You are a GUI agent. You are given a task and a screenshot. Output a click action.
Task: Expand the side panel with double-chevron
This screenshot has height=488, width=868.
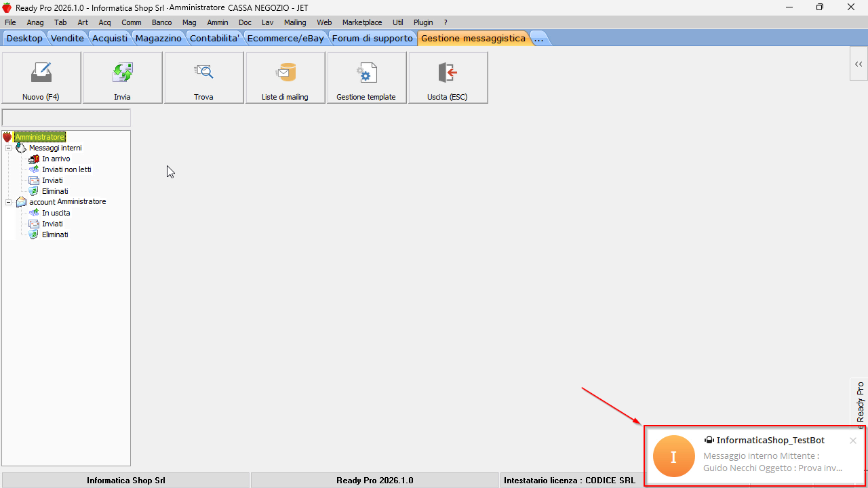(859, 64)
